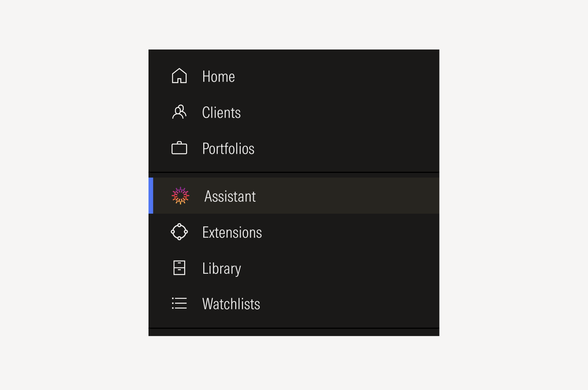588x390 pixels.
Task: Select Clients from the navigation menu
Action: point(221,112)
